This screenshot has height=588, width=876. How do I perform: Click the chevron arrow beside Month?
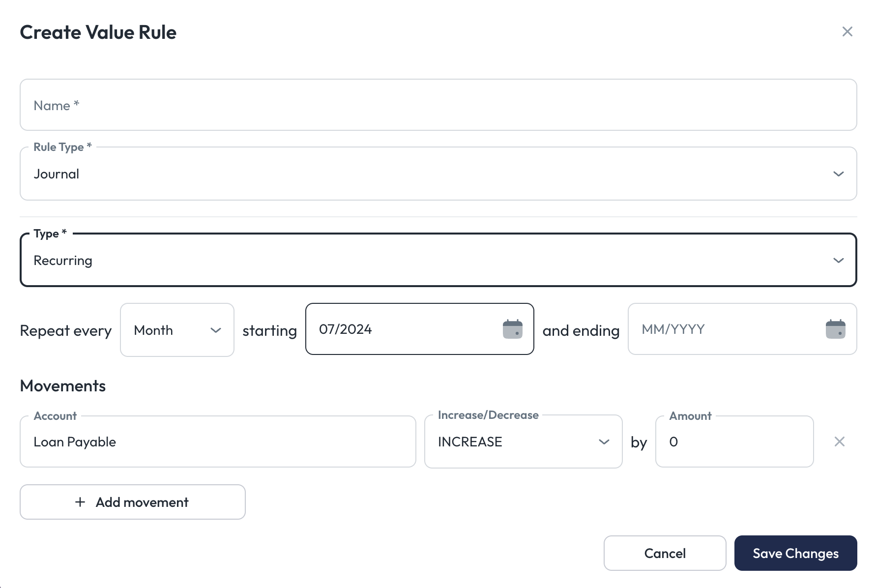pos(215,330)
